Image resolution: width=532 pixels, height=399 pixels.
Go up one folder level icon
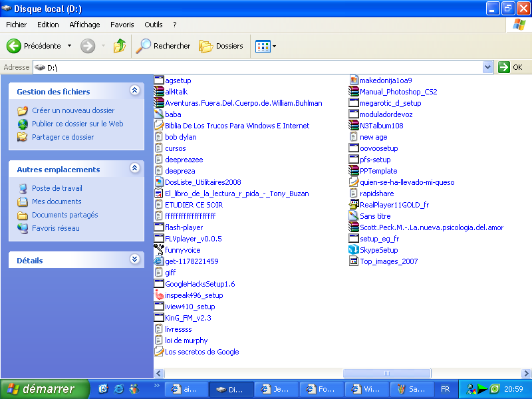(120, 46)
